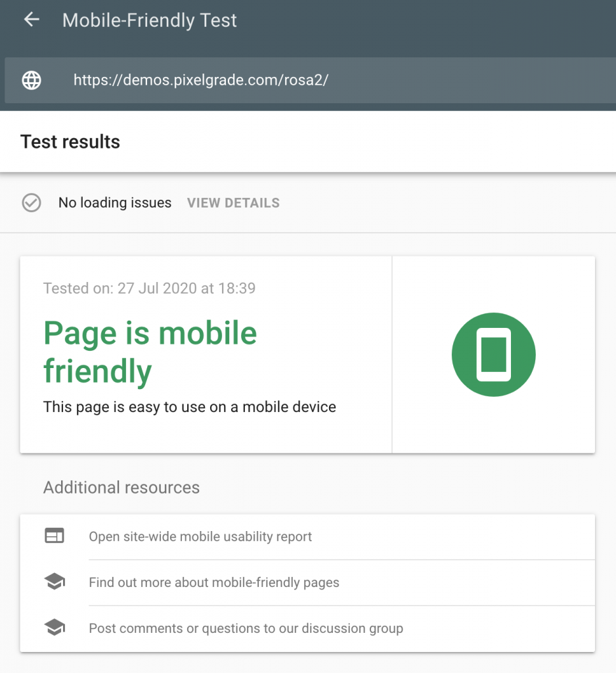The image size is (616, 673).
Task: Click the back arrow in the header
Action: 31,20
